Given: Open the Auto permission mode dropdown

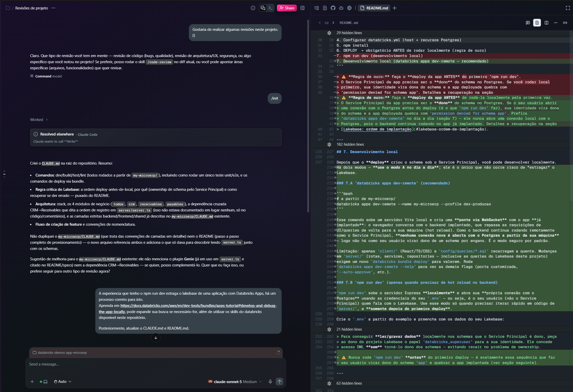Looking at the screenshot, I should pyautogui.click(x=63, y=382).
